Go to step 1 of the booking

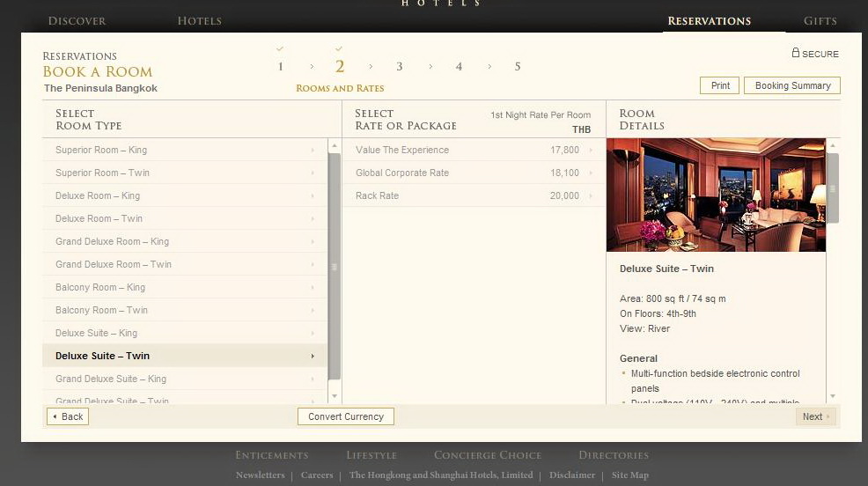280,67
